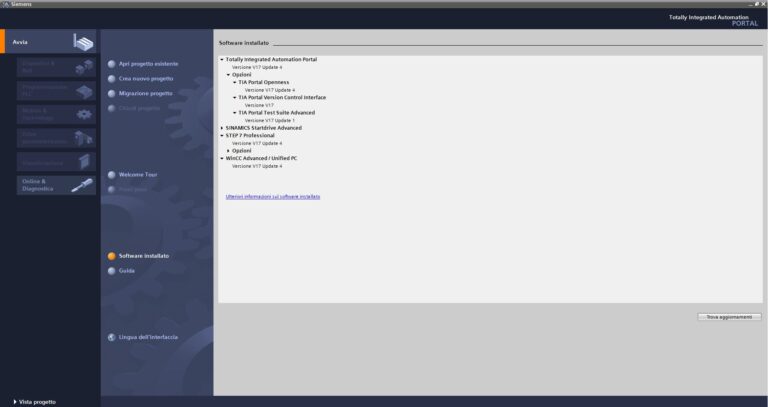Viewport: 768px width, 407px height.
Task: Choose Apri progetto esistente
Action: (x=148, y=64)
